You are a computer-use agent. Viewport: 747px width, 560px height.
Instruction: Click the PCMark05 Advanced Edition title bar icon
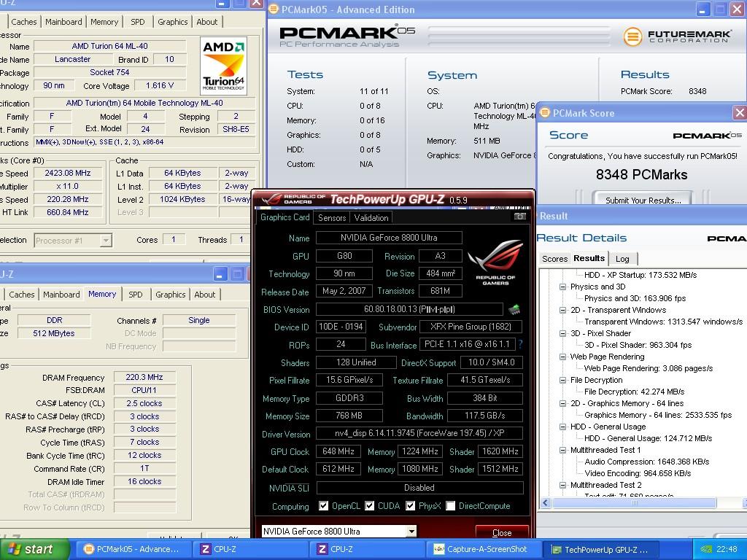pyautogui.click(x=274, y=9)
